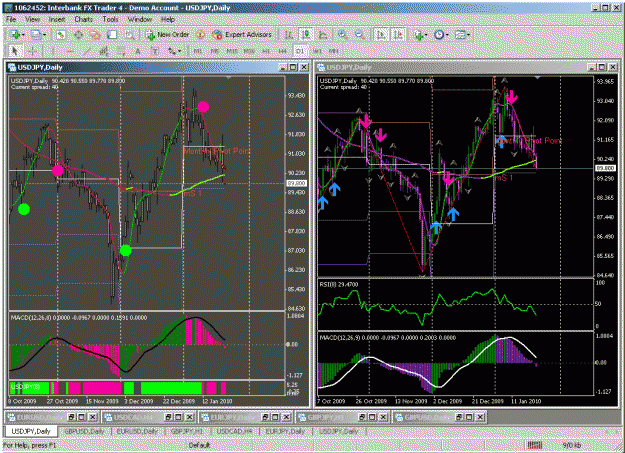The width and height of the screenshot is (625, 453).
Task: Click the Expert Advisors button
Action: coord(242,35)
